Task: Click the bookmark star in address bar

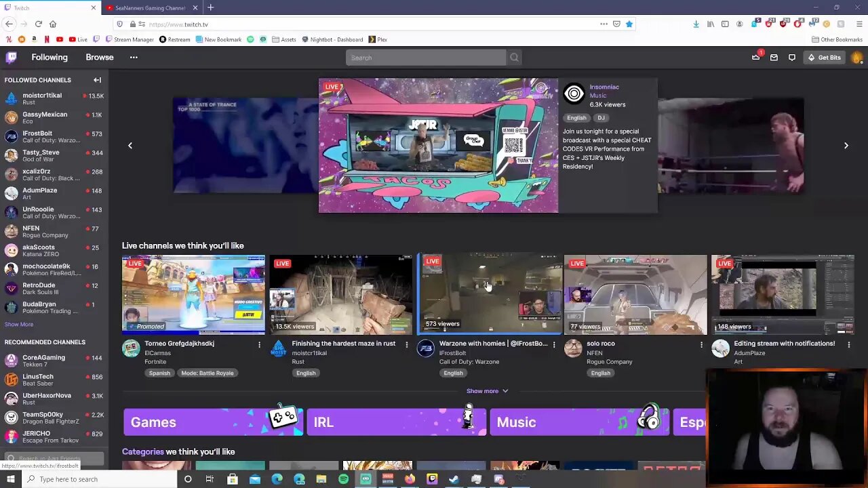Action: [629, 24]
